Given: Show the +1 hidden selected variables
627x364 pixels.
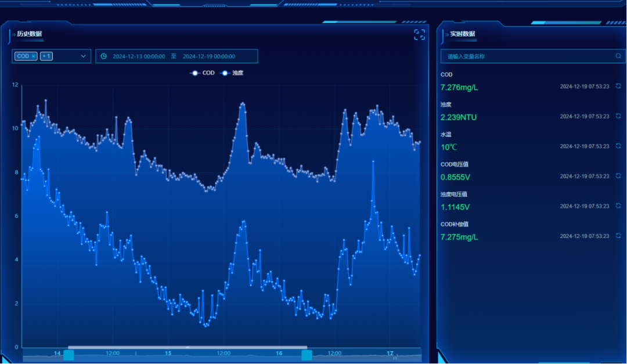Looking at the screenshot, I should coord(46,56).
